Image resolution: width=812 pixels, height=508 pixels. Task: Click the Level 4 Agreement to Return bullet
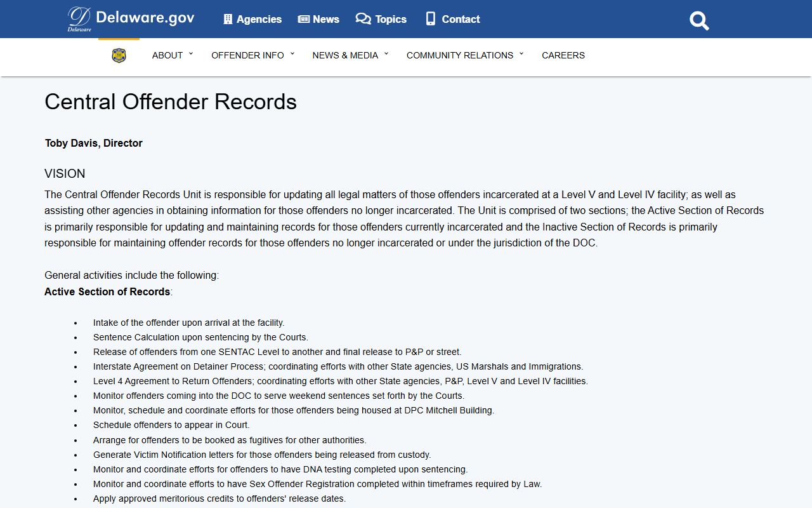coord(341,381)
